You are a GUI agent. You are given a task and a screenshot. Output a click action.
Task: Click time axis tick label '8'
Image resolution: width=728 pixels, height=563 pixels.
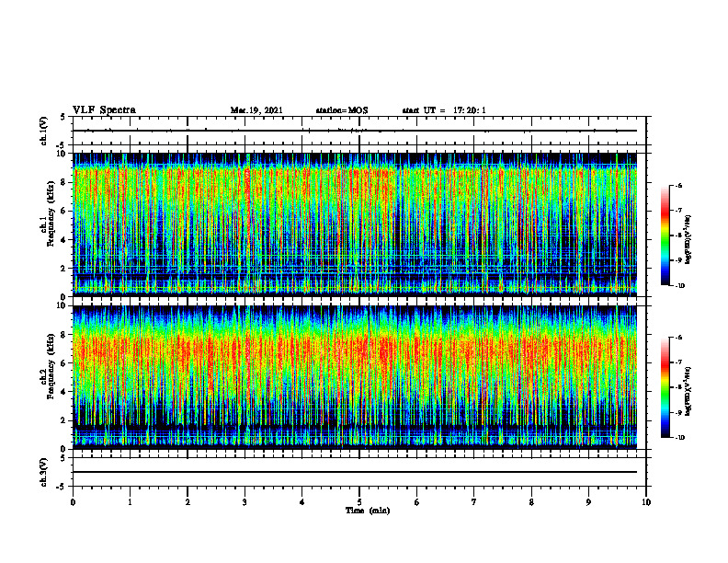point(531,502)
